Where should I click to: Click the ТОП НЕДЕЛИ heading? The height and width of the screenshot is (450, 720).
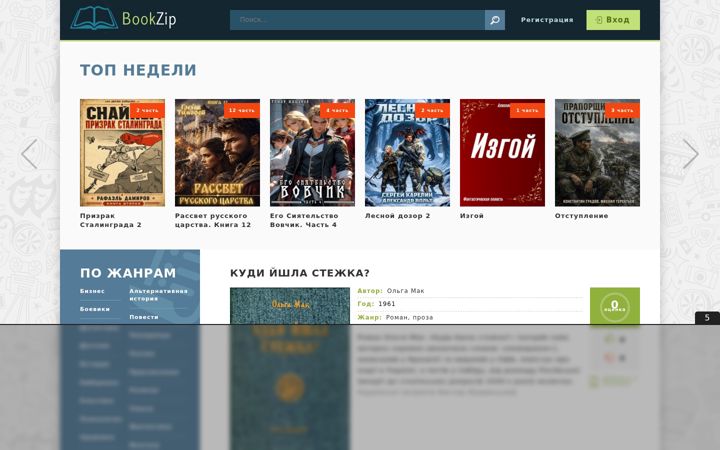[138, 70]
